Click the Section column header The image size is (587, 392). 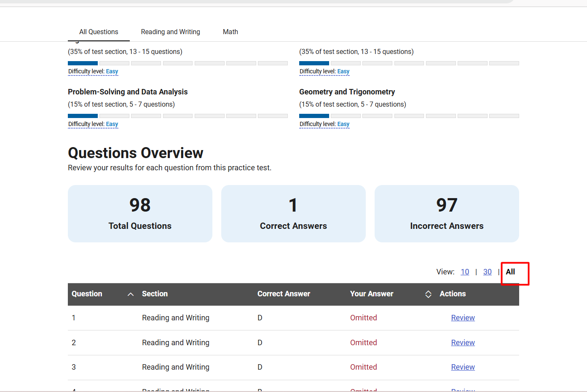(x=155, y=294)
